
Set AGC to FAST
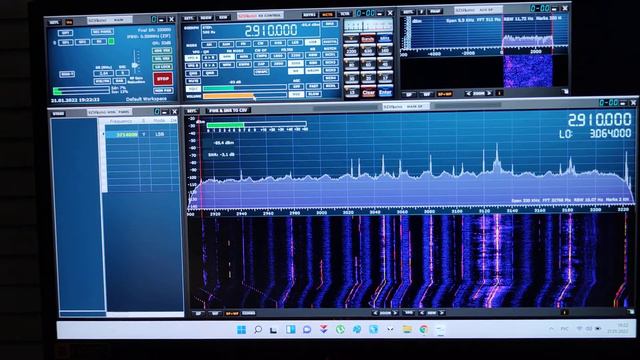tap(314, 87)
